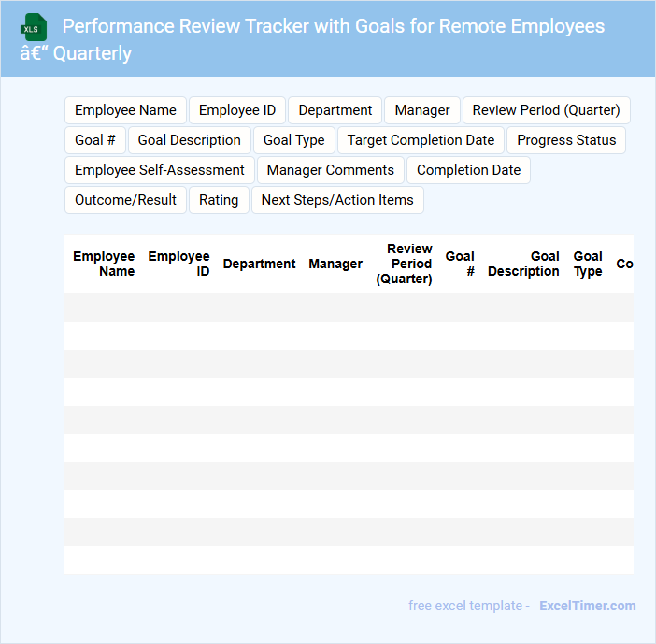Select the Progress Status tag

[566, 140]
